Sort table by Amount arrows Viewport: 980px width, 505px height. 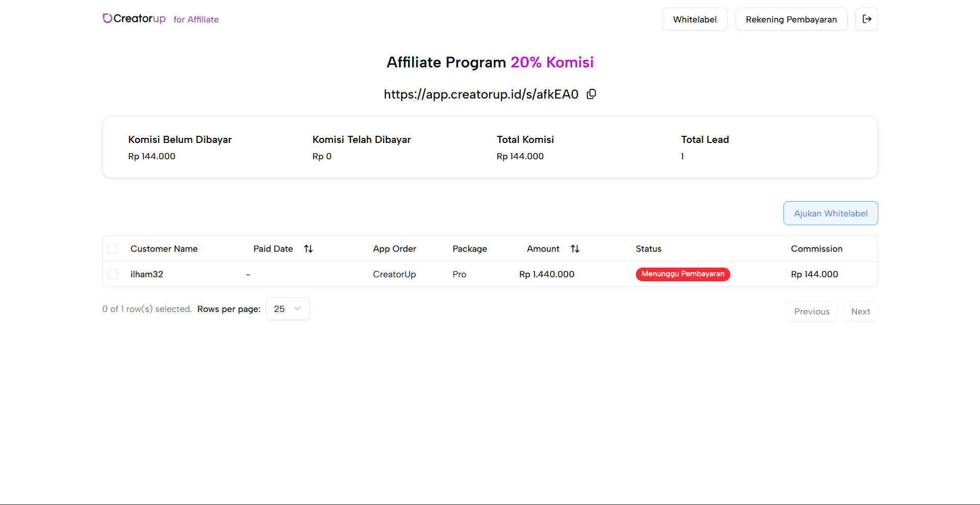tap(575, 249)
